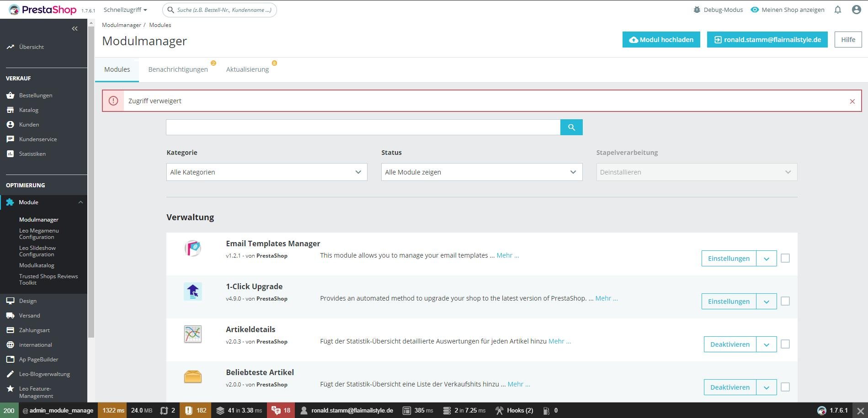868x418 pixels.
Task: Expand Beliebteste Artikel actions dropdown arrow
Action: pyautogui.click(x=767, y=387)
